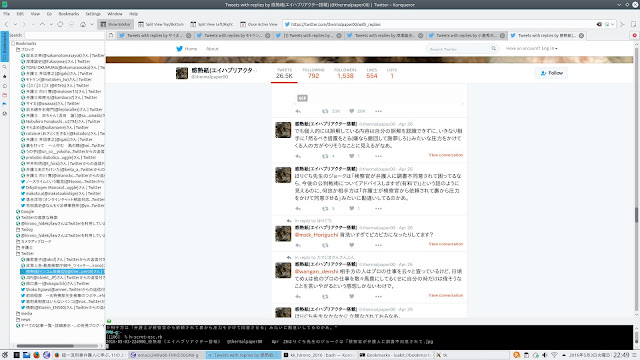Click the About link on Twitter
The image size is (640, 360).
pos(212,49)
